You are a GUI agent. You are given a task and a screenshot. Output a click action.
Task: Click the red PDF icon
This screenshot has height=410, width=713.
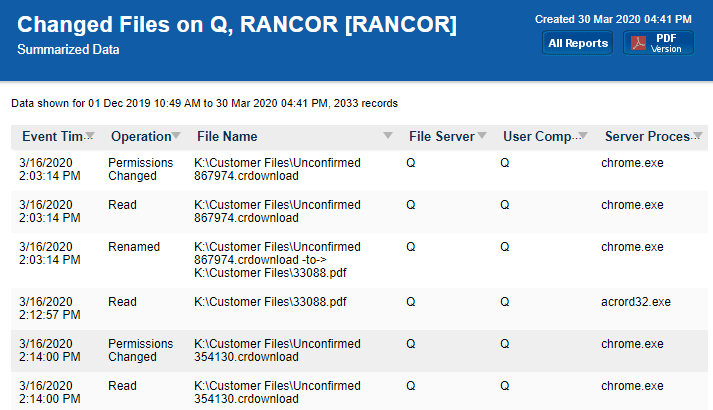[x=637, y=43]
